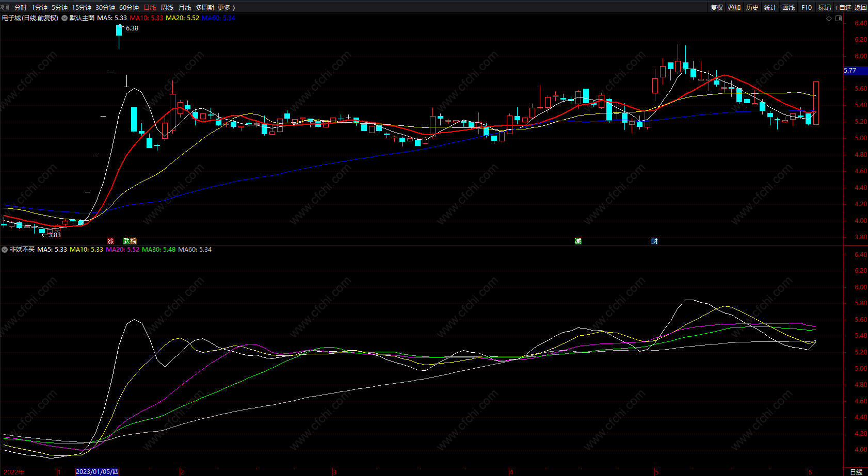Open the 非妖不买 sub-chart indicator dropdown

coord(5,250)
